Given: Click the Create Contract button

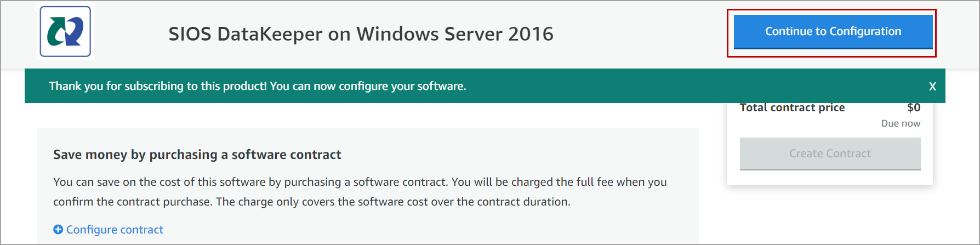Looking at the screenshot, I should 830,153.
